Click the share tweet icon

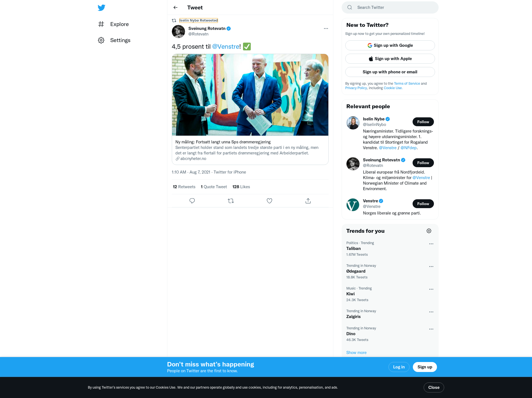pos(308,201)
